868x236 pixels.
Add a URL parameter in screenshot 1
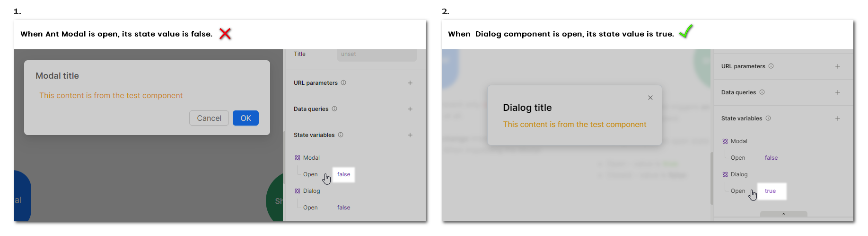[x=410, y=83]
